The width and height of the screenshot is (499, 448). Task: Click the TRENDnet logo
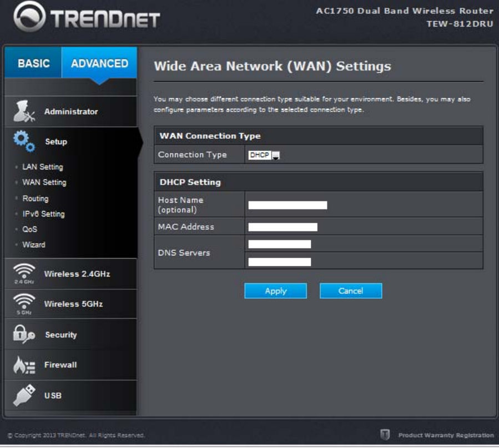tap(87, 18)
